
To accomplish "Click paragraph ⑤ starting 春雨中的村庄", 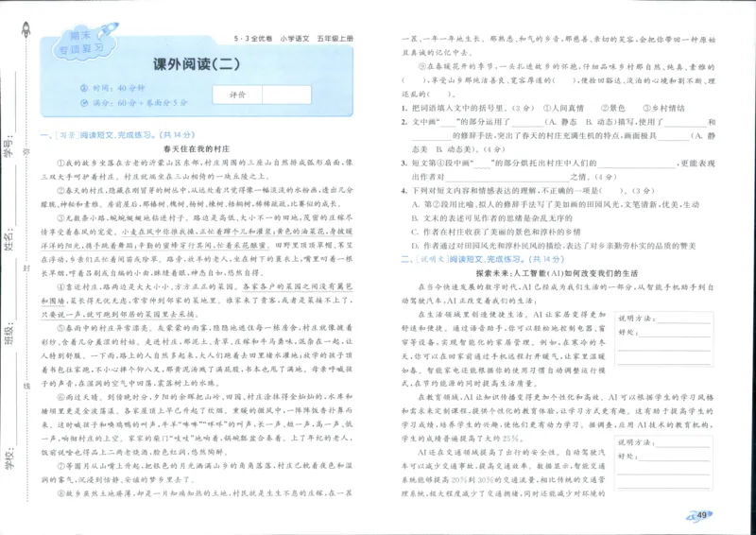I will (197, 355).
